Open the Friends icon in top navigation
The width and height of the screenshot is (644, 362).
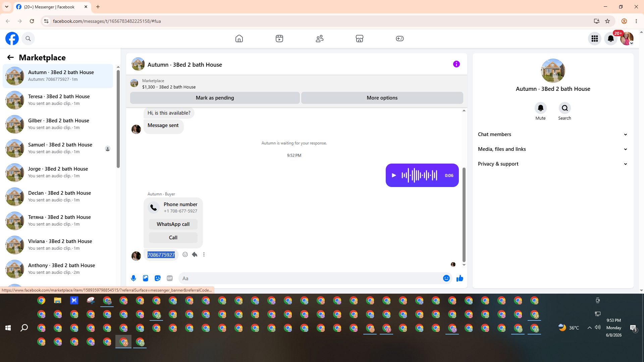pos(320,39)
